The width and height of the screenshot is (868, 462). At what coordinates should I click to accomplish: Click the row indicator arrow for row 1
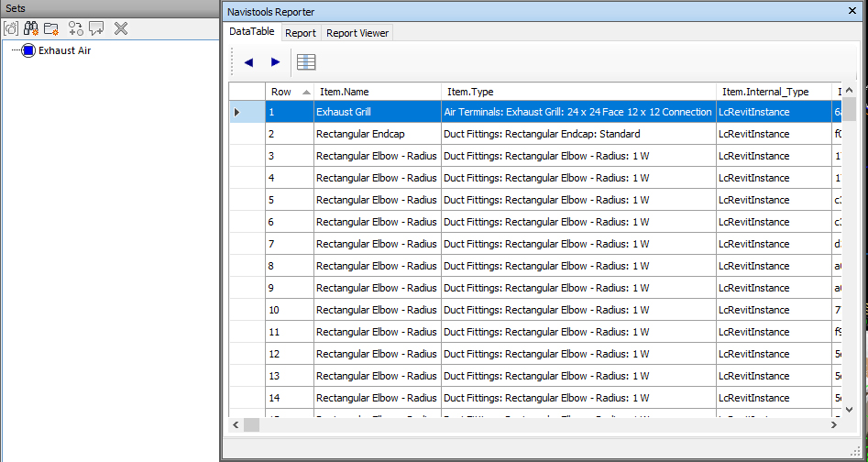[x=236, y=113]
